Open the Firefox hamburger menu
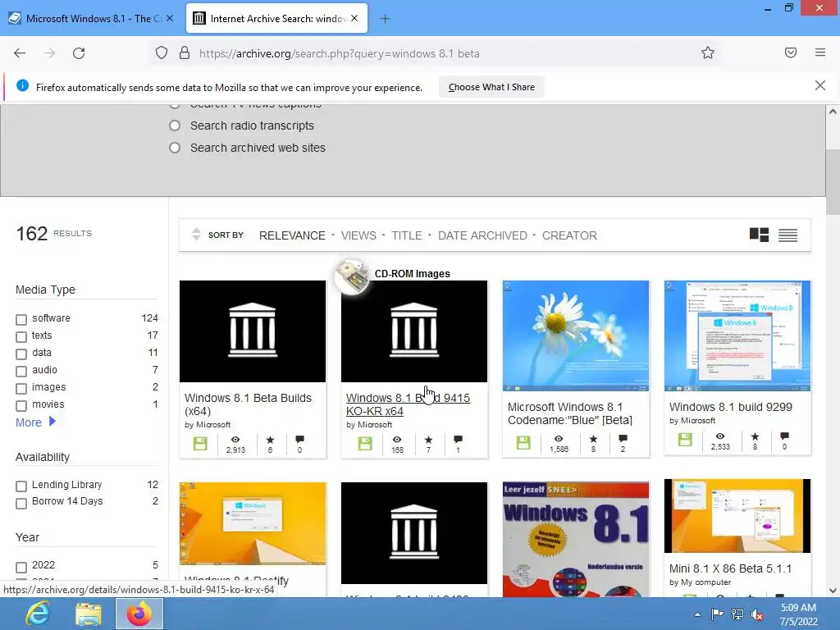The height and width of the screenshot is (630, 840). point(820,52)
